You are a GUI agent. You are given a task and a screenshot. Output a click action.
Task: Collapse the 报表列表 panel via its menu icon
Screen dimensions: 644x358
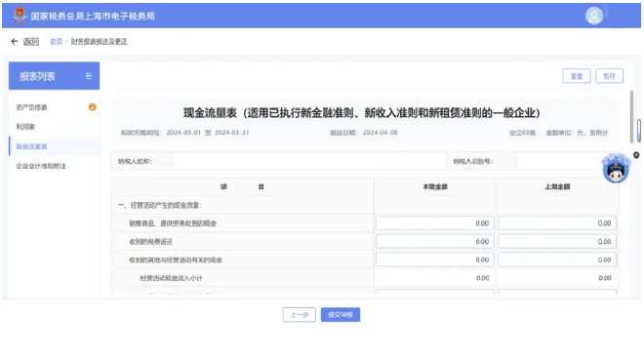point(89,76)
